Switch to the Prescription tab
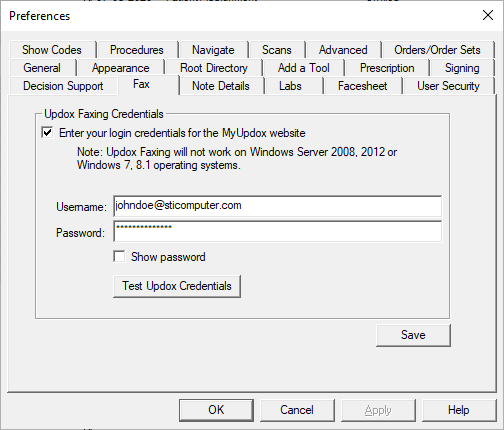The height and width of the screenshot is (430, 504). tap(387, 68)
